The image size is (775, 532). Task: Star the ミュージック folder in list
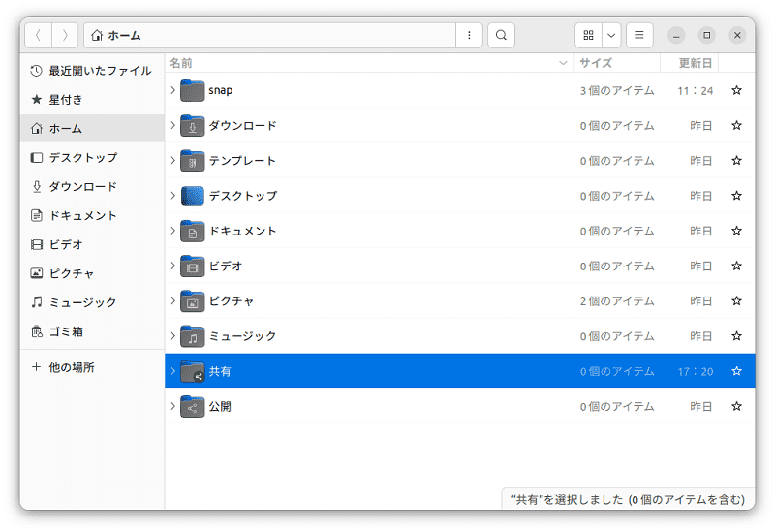point(736,336)
